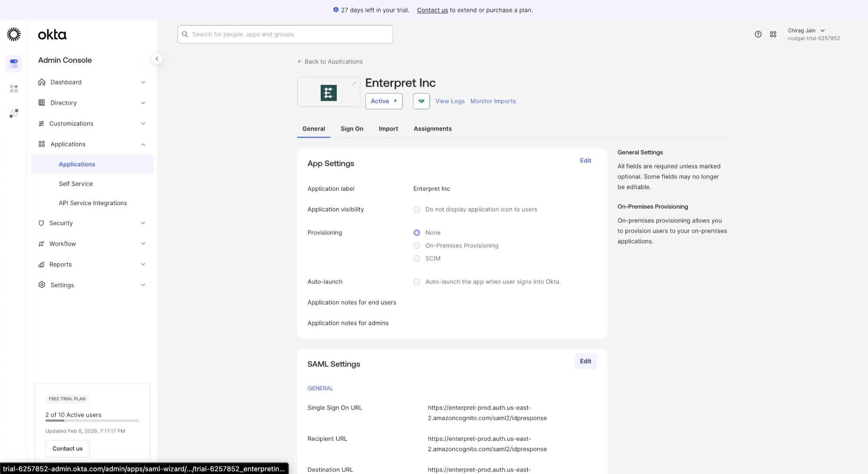Open the Active status dropdown
The width and height of the screenshot is (868, 474).
click(x=384, y=101)
